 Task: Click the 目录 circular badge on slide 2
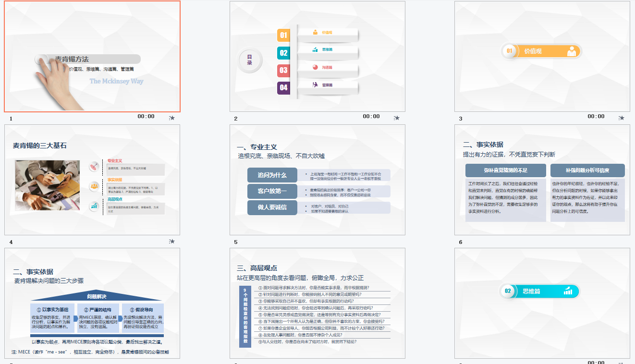[249, 60]
